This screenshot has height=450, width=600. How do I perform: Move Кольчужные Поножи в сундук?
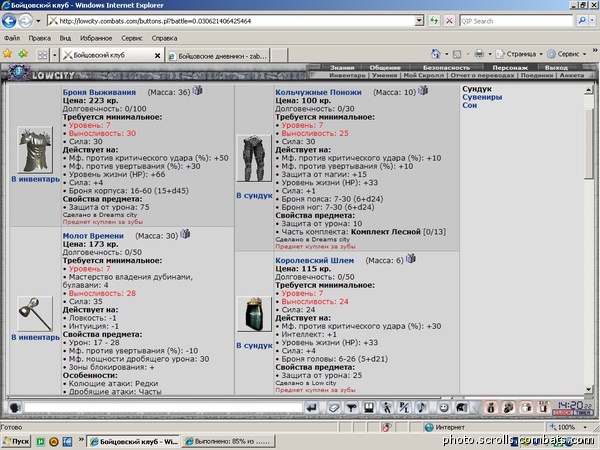click(x=254, y=196)
